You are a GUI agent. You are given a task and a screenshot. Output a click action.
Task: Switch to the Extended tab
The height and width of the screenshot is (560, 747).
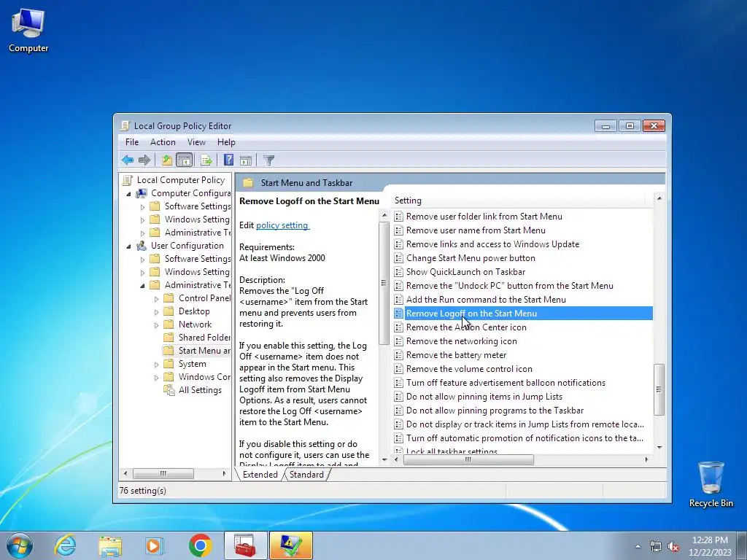[x=260, y=474]
